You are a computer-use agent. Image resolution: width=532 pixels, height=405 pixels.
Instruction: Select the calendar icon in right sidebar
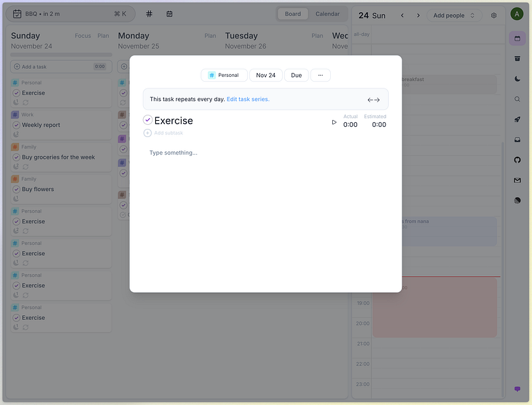[x=517, y=38]
